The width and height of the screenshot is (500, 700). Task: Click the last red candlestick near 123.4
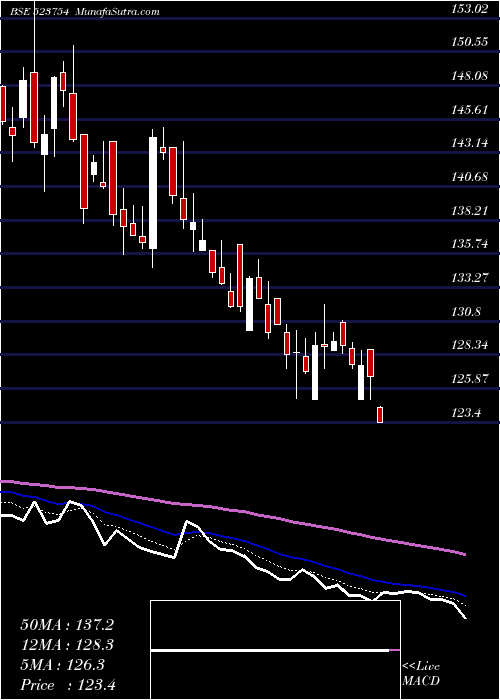[x=380, y=414]
